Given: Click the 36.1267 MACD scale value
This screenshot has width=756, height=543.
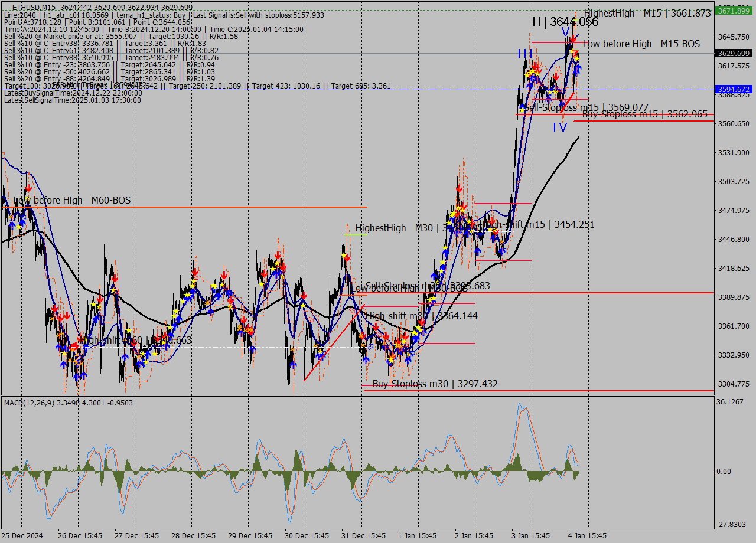Looking at the screenshot, I should coord(730,401).
